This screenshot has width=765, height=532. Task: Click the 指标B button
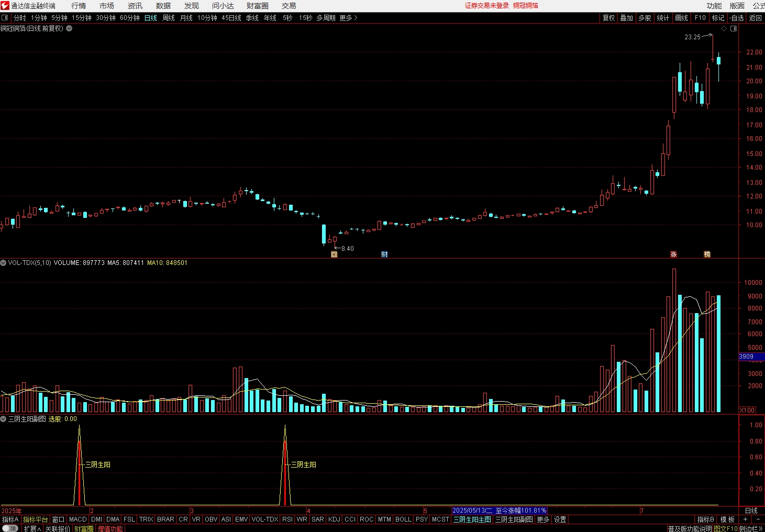705,519
